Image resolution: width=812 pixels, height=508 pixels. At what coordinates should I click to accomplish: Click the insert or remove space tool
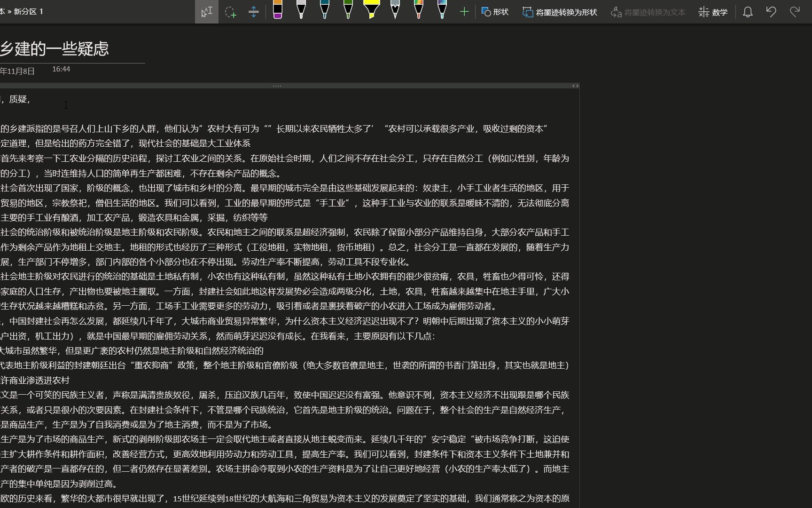coord(254,12)
